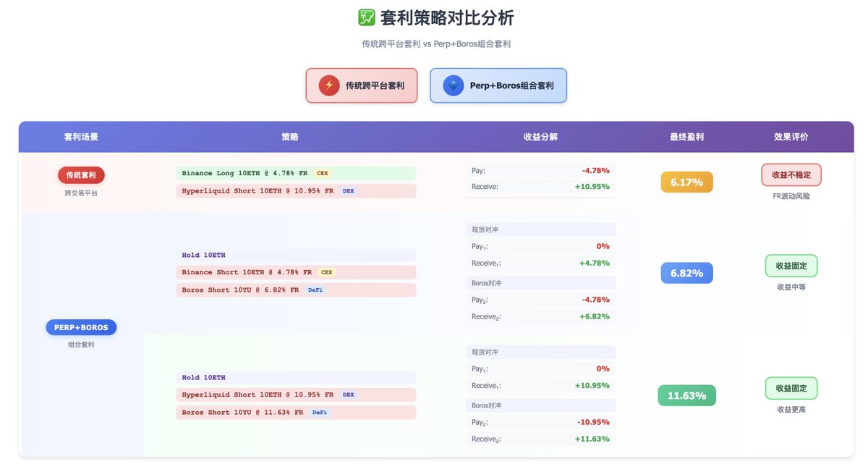Click the DeFi tag on Boros 6.82% row
Viewport: 868px width, 464px height.
coord(315,290)
